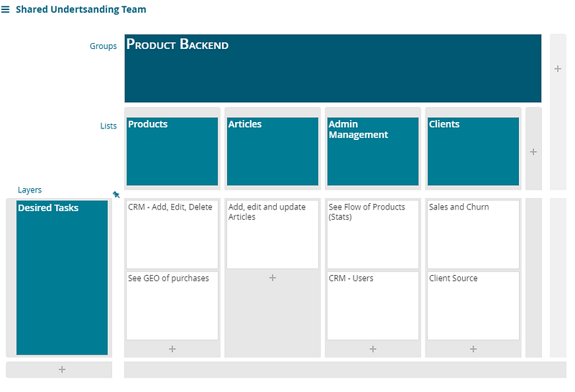Open the Client Source card
The image size is (575, 392).
point(474,306)
